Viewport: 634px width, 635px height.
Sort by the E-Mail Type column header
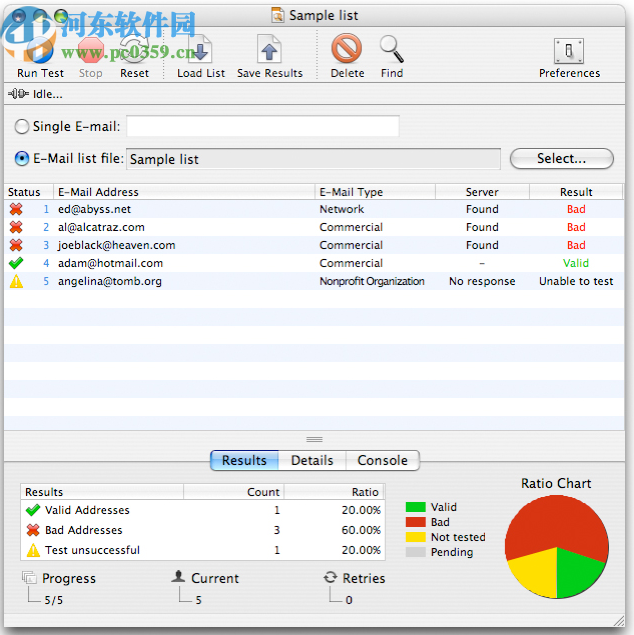[375, 192]
